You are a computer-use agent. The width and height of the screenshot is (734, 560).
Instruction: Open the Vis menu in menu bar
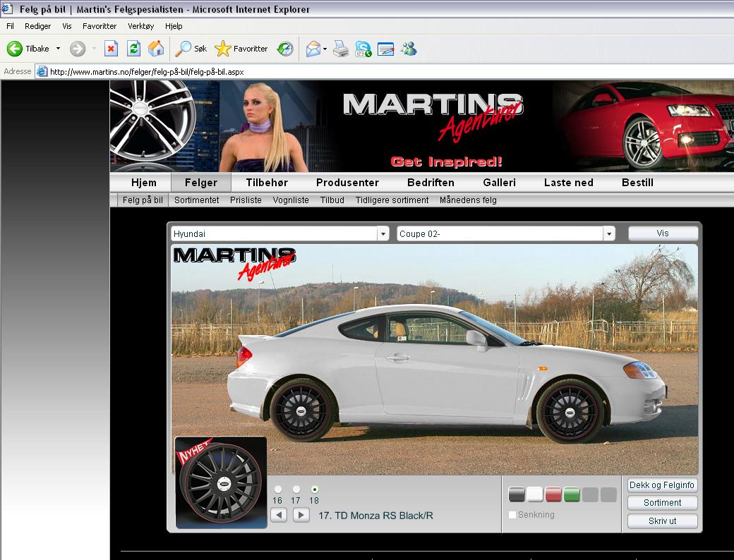[67, 26]
